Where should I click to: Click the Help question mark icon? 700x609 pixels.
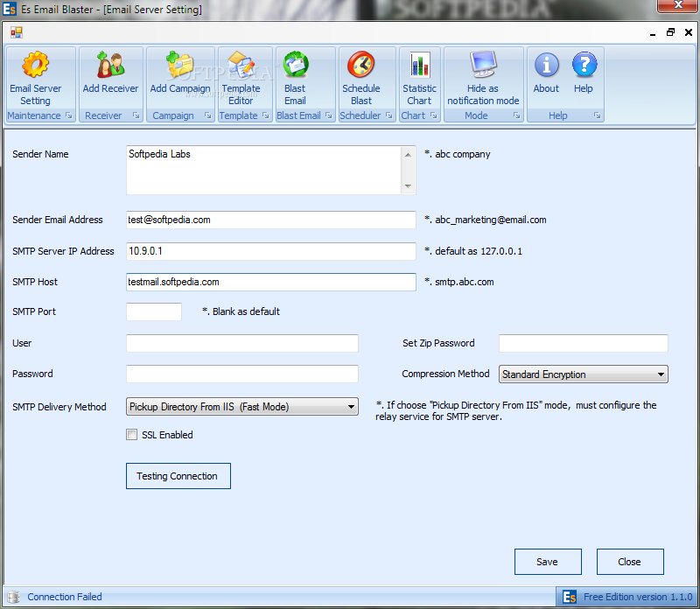(584, 64)
